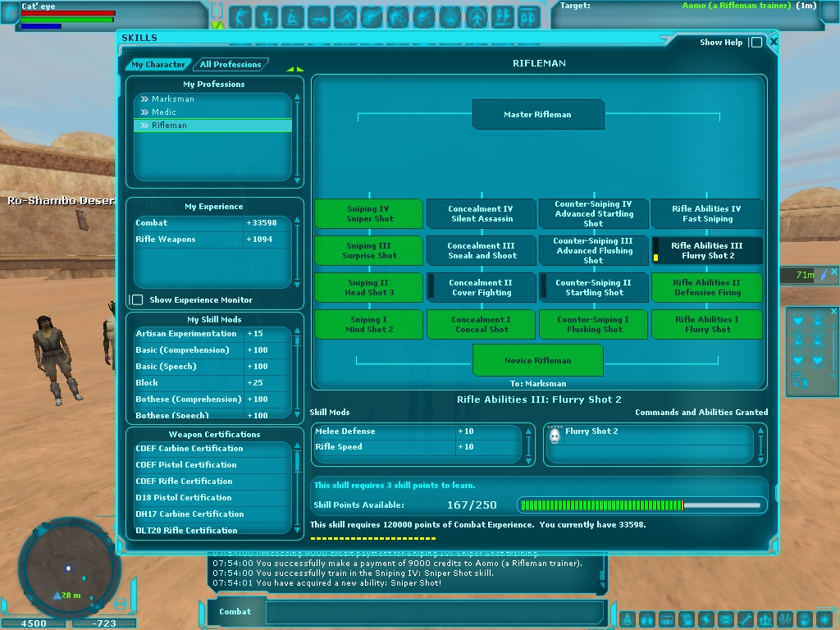Click the Flurry Shot 2 ability icon

tap(555, 436)
